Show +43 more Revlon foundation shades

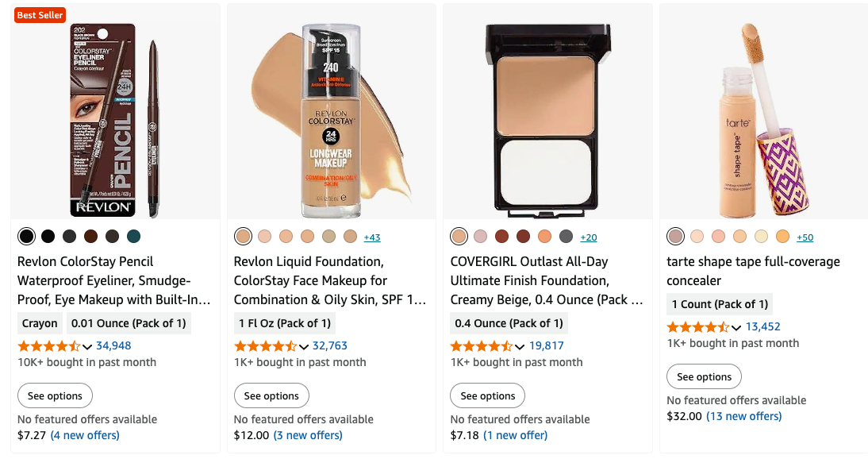372,237
